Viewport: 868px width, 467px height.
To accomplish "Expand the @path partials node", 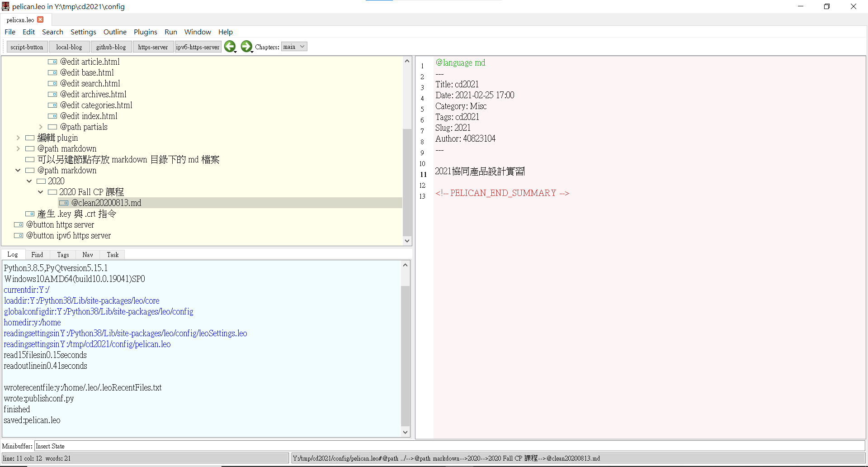I will [41, 127].
